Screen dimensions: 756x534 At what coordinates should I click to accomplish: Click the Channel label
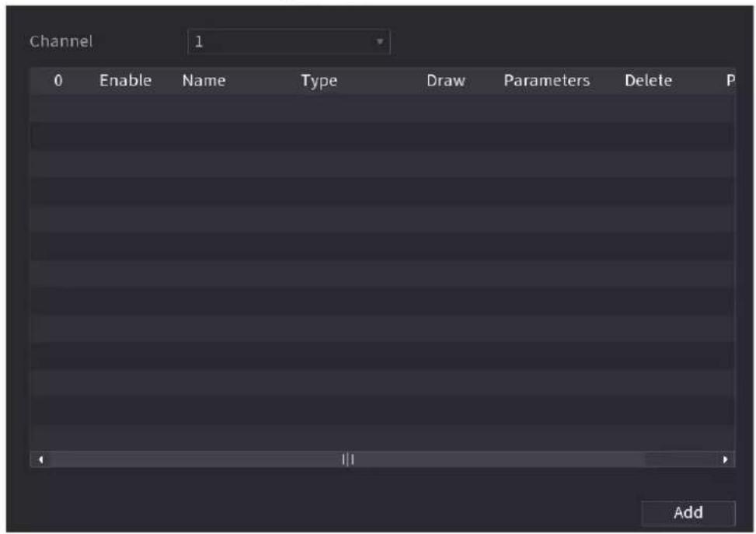click(x=61, y=41)
